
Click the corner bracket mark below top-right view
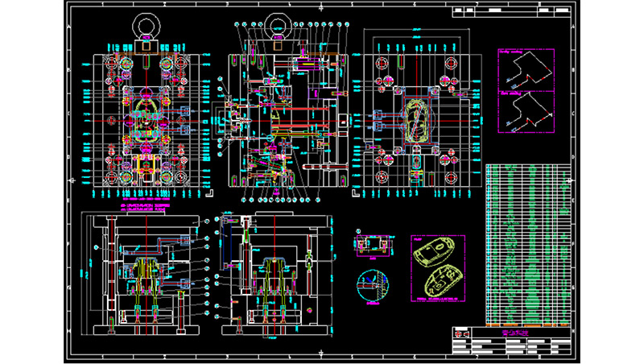tap(355, 192)
